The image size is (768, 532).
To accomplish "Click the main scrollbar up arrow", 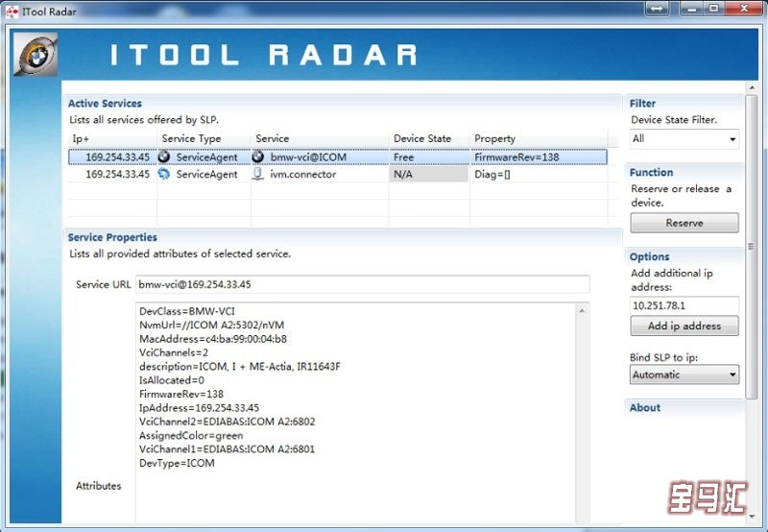I will pyautogui.click(x=752, y=87).
